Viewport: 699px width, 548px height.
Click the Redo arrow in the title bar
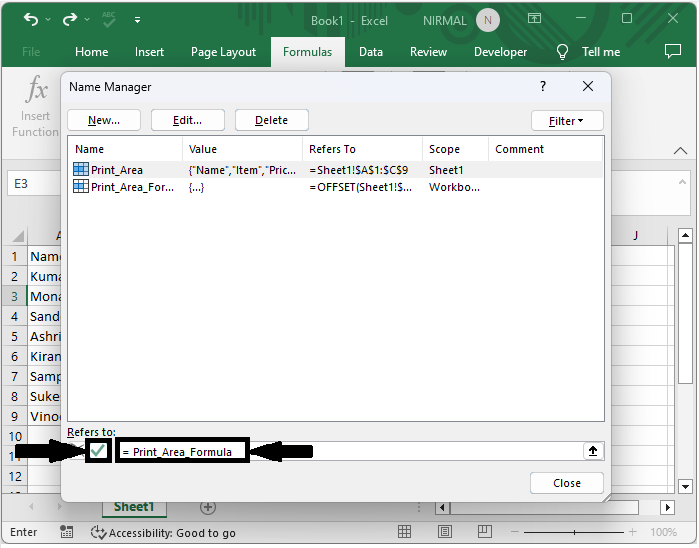pyautogui.click(x=70, y=19)
